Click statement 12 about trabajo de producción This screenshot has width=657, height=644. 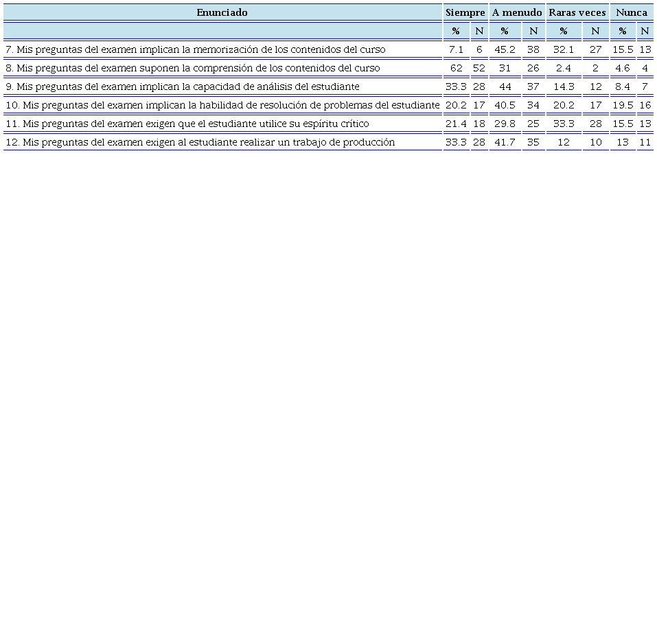200,142
